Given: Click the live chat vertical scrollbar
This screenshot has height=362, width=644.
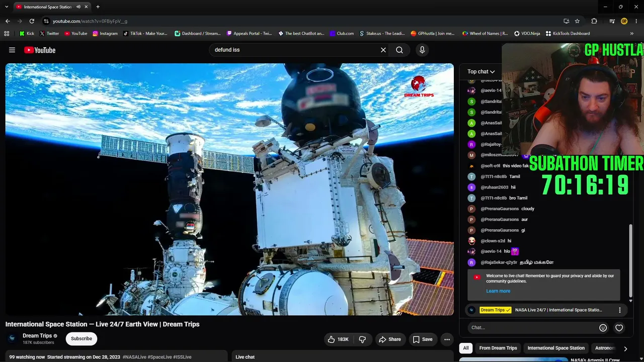Looking at the screenshot, I should pyautogui.click(x=630, y=262).
